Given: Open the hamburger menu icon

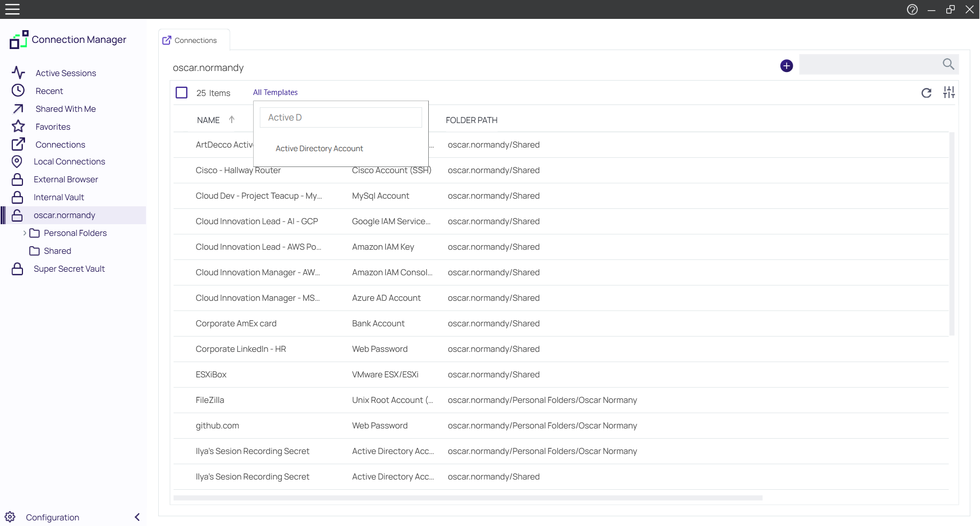Looking at the screenshot, I should click(x=12, y=9).
